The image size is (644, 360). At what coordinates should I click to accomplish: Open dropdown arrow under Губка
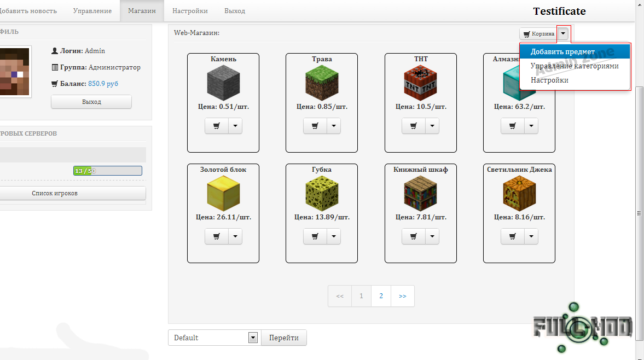click(x=334, y=236)
